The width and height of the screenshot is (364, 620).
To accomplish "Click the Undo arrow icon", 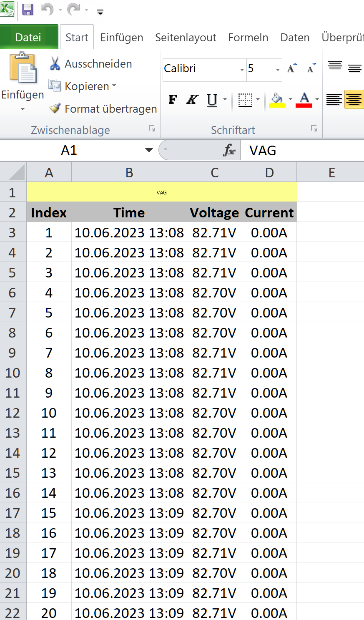I will [x=47, y=10].
